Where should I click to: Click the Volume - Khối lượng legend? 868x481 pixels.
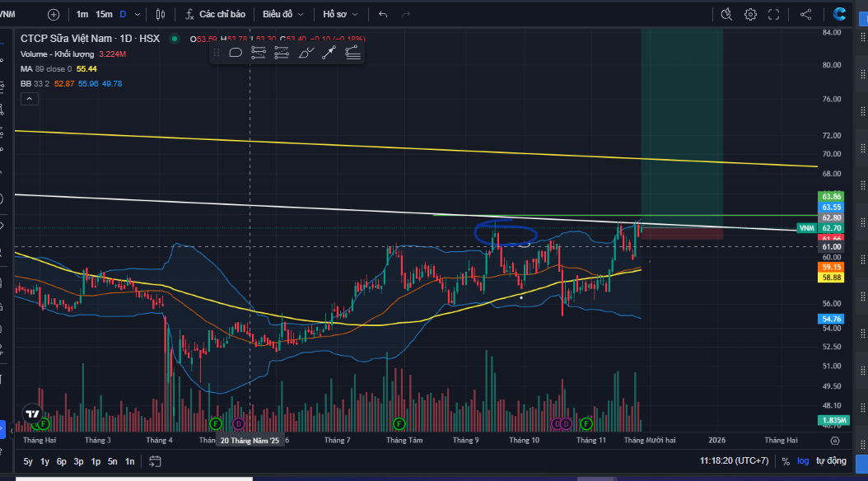tap(57, 54)
